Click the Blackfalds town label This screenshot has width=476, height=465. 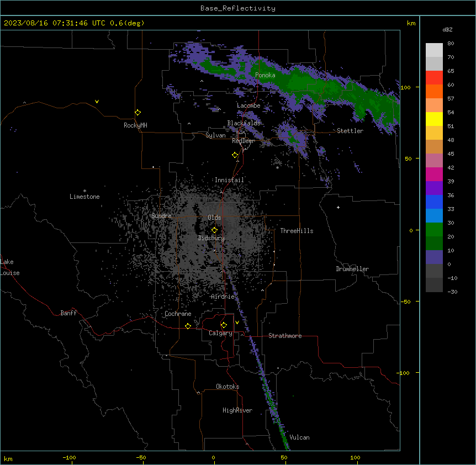pos(244,123)
